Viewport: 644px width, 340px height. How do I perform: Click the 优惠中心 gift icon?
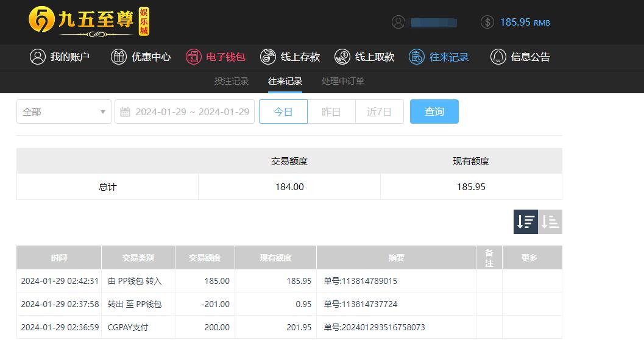click(x=119, y=57)
